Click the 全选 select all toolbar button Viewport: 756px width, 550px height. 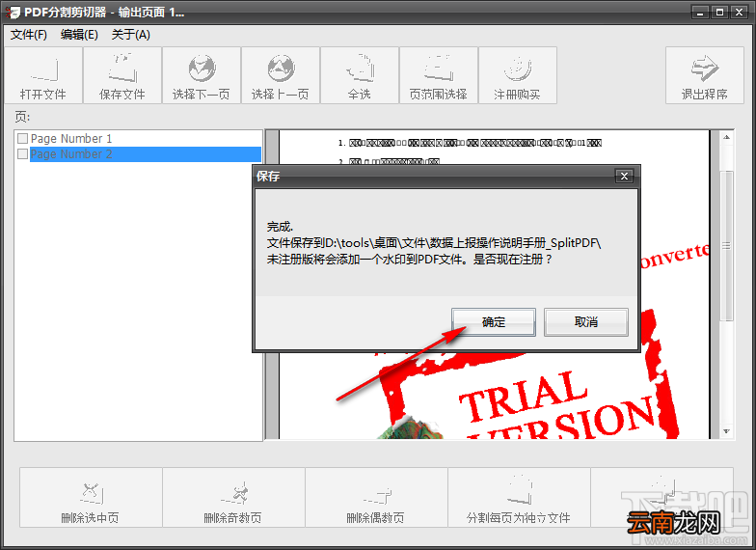pos(360,75)
